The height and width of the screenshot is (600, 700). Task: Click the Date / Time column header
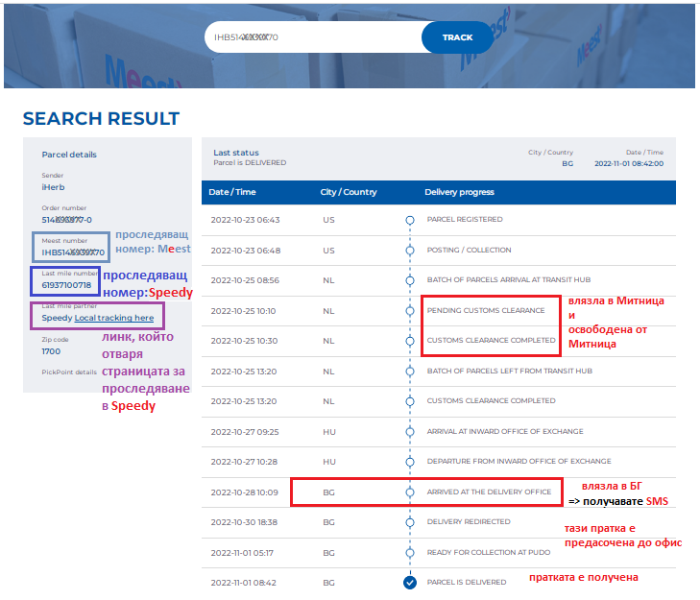(232, 192)
